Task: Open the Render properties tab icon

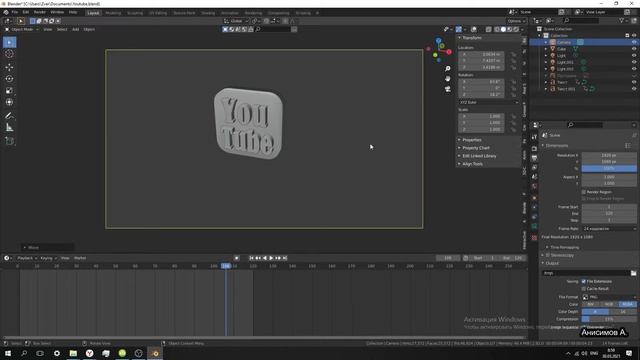Action: 534,149
